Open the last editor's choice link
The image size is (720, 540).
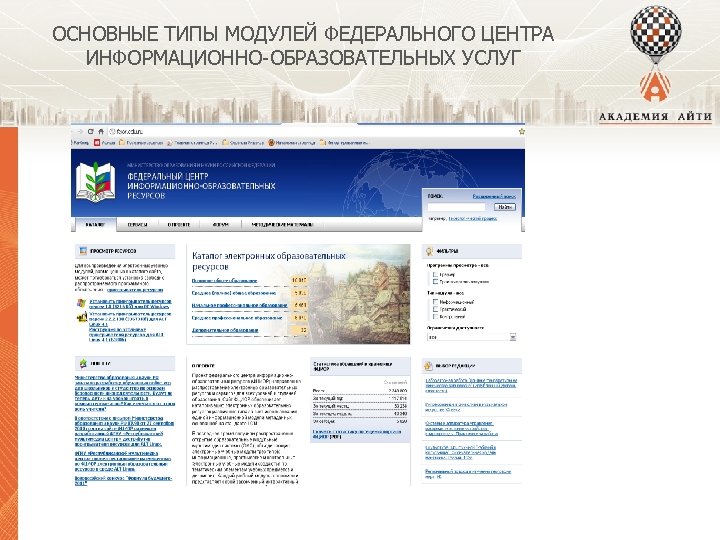coord(468,474)
